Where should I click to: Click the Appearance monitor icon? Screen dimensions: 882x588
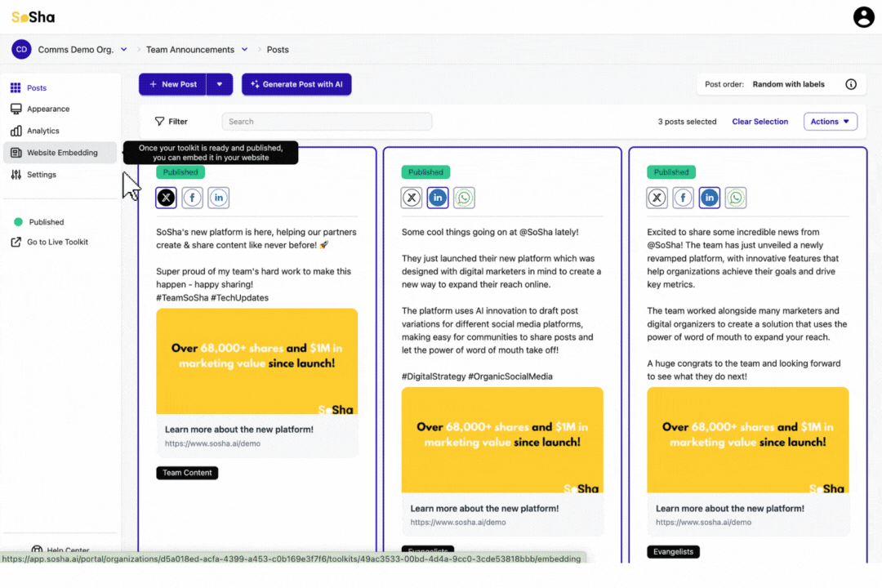click(16, 109)
